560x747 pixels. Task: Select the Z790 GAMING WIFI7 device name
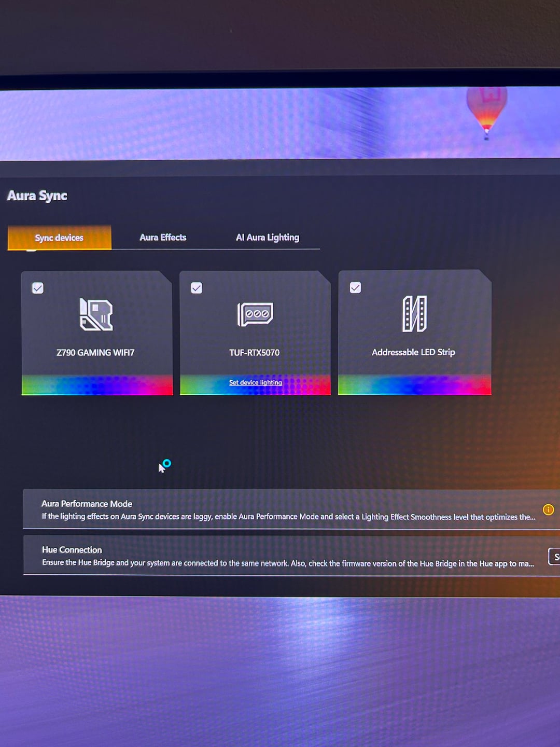point(95,353)
